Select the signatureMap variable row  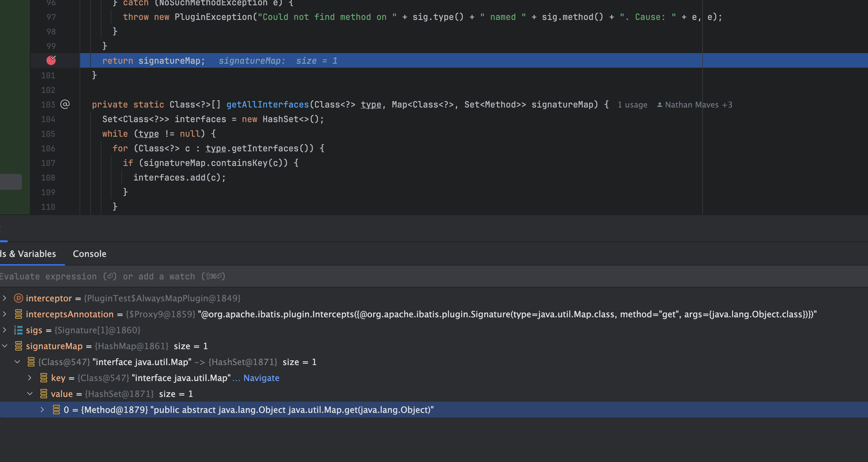click(434, 346)
